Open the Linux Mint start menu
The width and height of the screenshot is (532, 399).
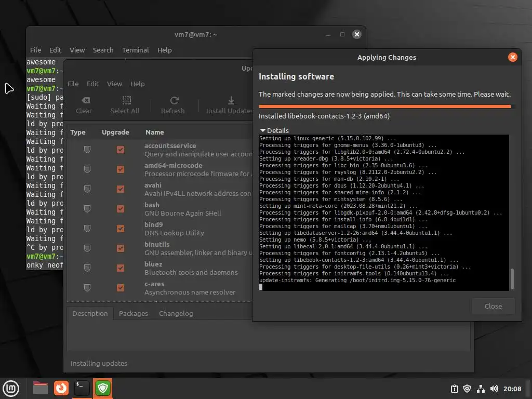click(11, 389)
